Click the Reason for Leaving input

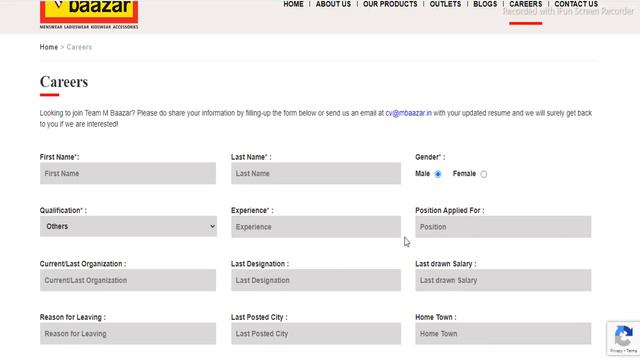[x=128, y=334]
